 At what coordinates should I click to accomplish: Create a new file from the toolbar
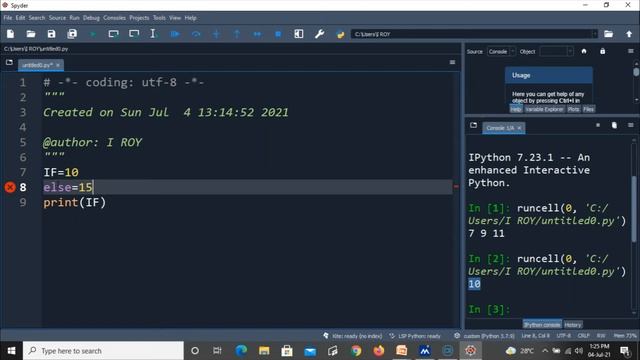[x=10, y=34]
